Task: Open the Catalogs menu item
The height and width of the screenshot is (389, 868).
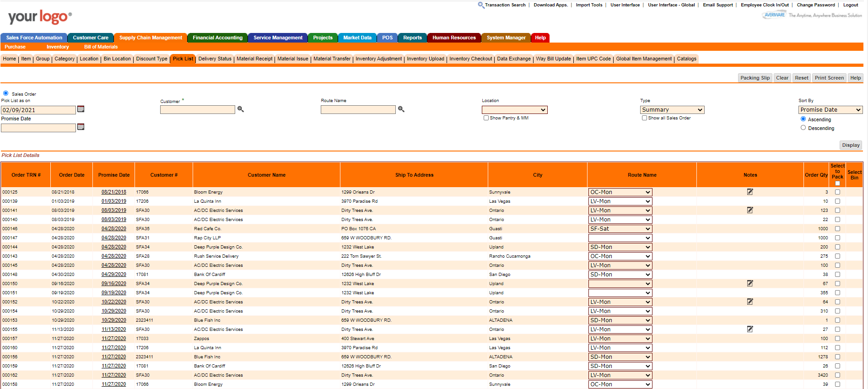Action: (x=686, y=59)
